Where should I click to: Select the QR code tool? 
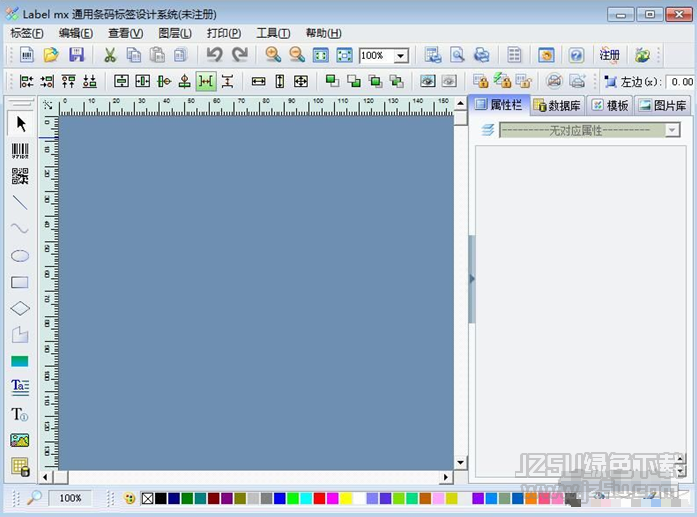pos(20,176)
